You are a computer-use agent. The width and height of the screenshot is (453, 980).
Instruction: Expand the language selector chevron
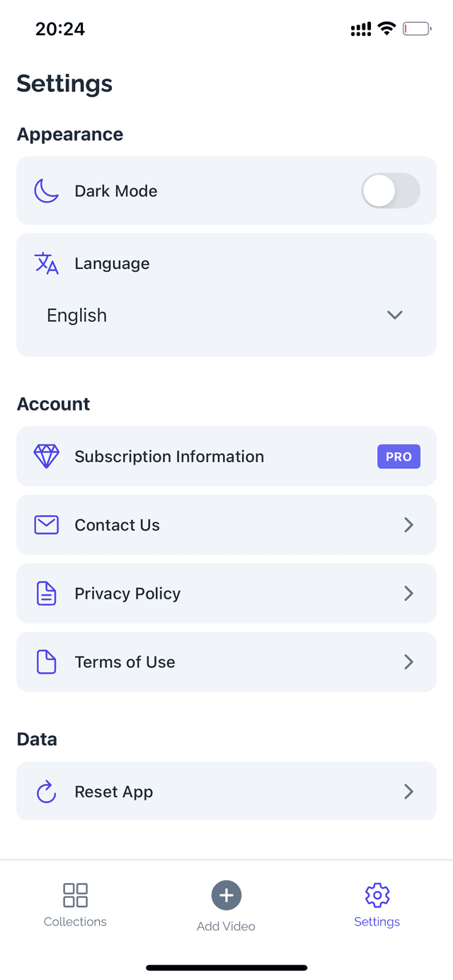coord(395,316)
